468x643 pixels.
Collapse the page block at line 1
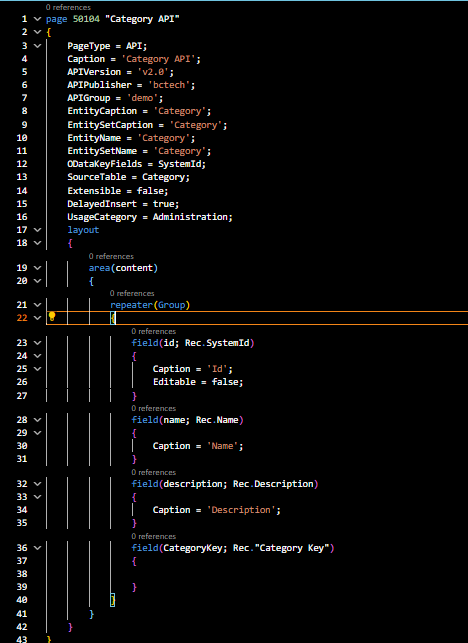[37, 19]
